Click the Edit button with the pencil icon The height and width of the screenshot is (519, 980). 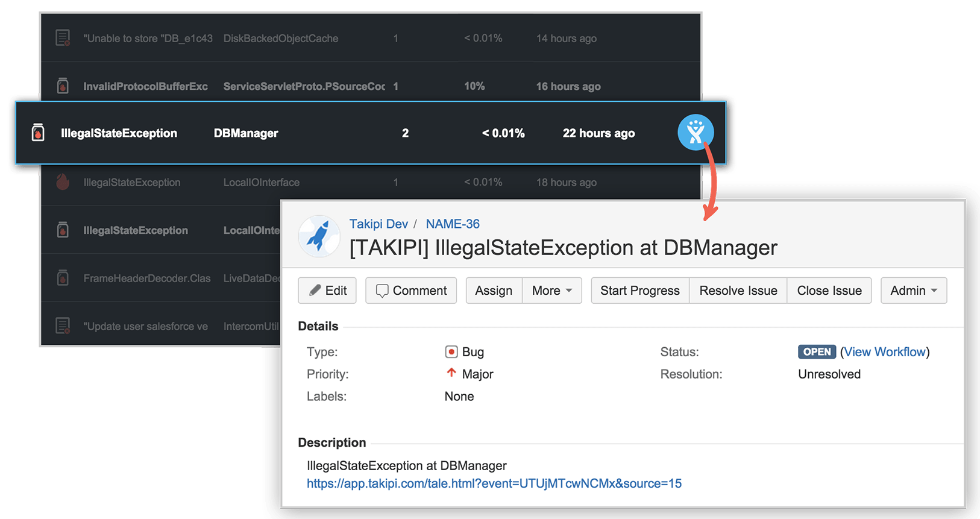pyautogui.click(x=327, y=291)
